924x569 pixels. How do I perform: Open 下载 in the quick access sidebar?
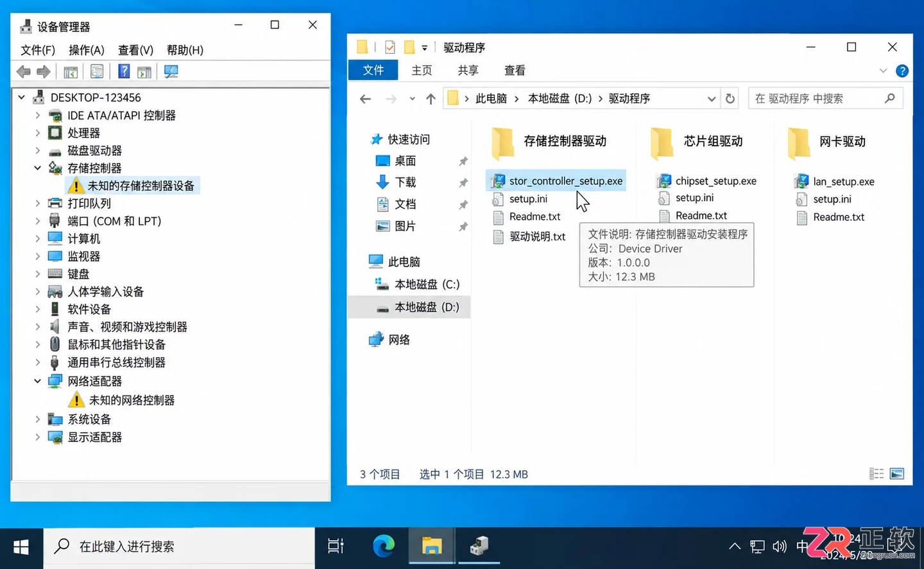pos(405,182)
